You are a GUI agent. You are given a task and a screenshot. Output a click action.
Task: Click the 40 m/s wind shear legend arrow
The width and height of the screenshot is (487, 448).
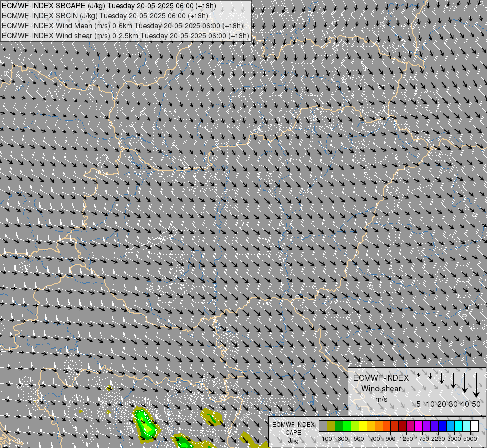(465, 383)
